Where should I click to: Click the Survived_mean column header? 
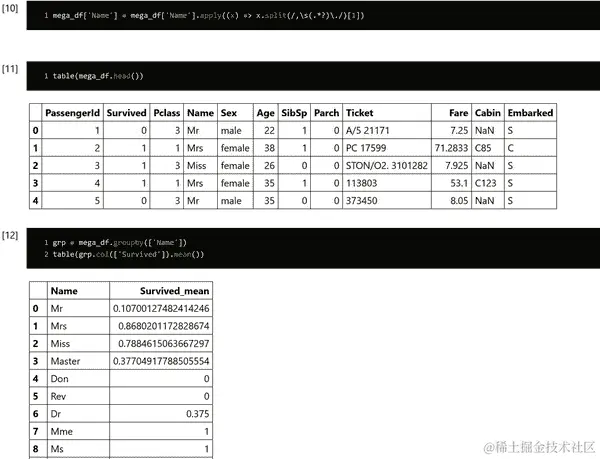[161, 291]
